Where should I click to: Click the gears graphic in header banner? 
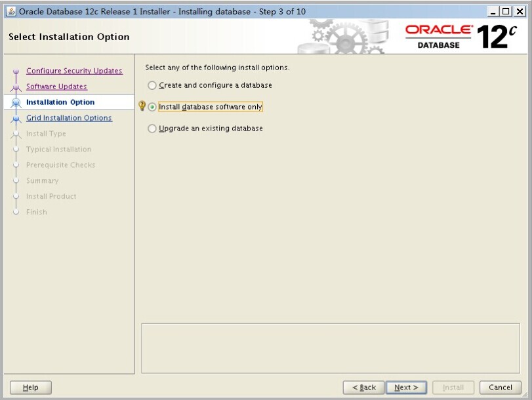point(341,37)
